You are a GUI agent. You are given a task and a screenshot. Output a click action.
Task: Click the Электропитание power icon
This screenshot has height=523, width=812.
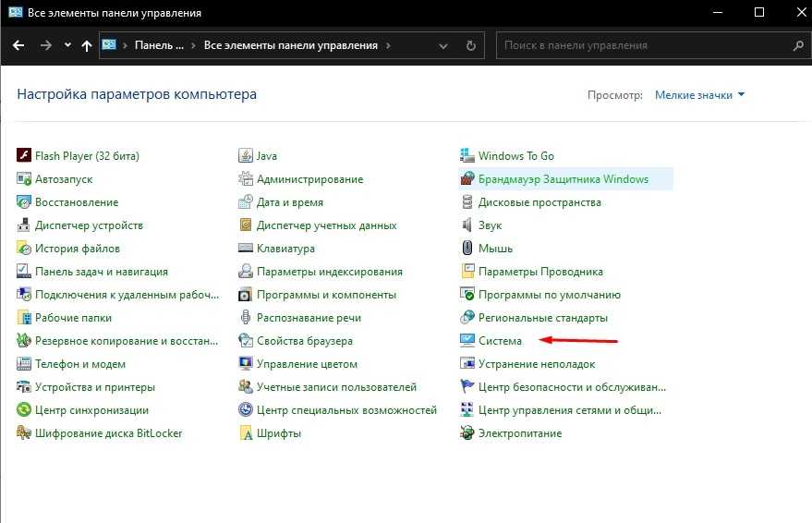(467, 433)
